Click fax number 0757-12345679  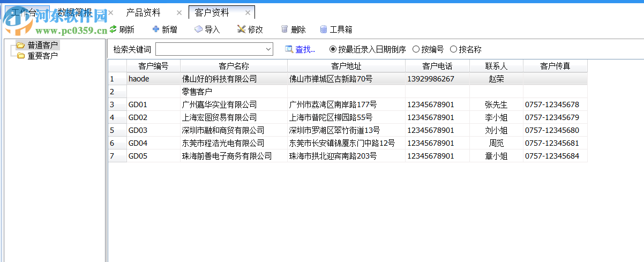tap(552, 117)
